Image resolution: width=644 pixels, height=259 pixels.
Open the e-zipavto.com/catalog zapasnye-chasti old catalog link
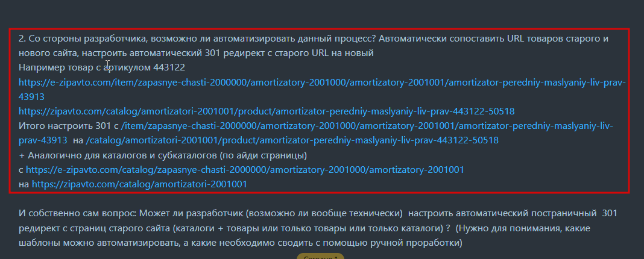[245, 169]
